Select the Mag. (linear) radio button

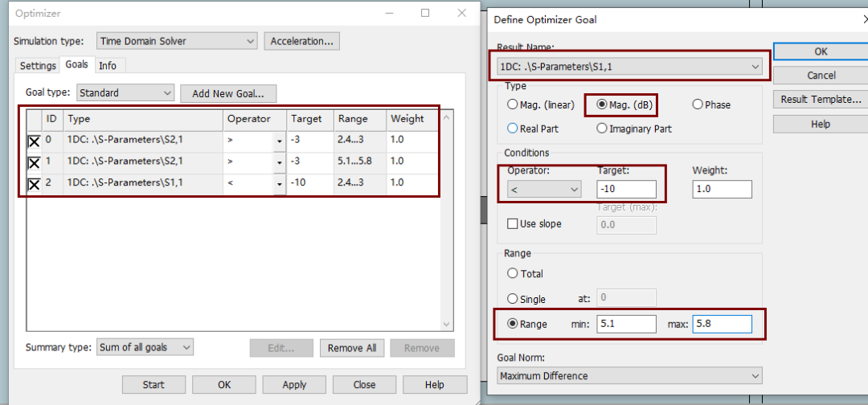point(542,104)
